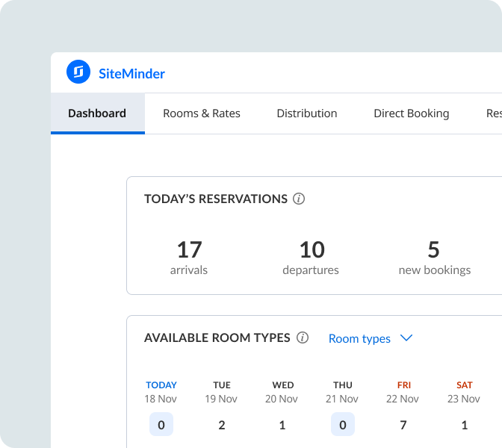Click availability value 7 under Fri 22 Nov
This screenshot has height=448, width=502.
pyautogui.click(x=403, y=425)
